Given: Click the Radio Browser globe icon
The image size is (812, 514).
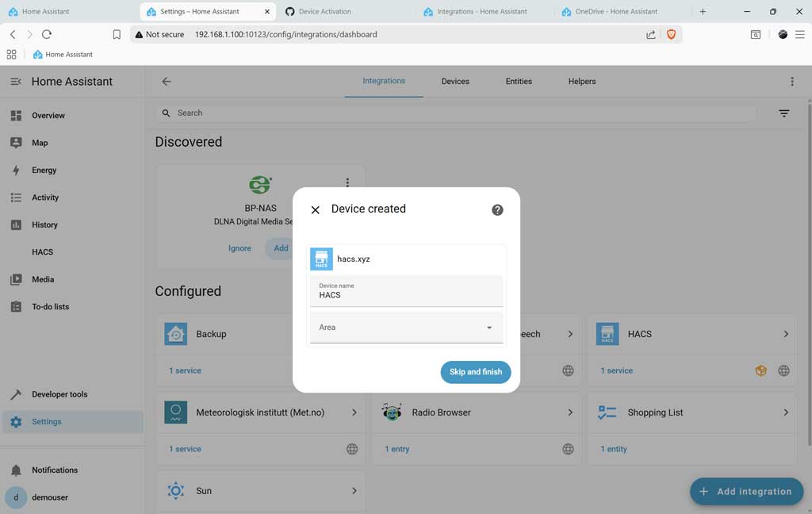Looking at the screenshot, I should (568, 449).
